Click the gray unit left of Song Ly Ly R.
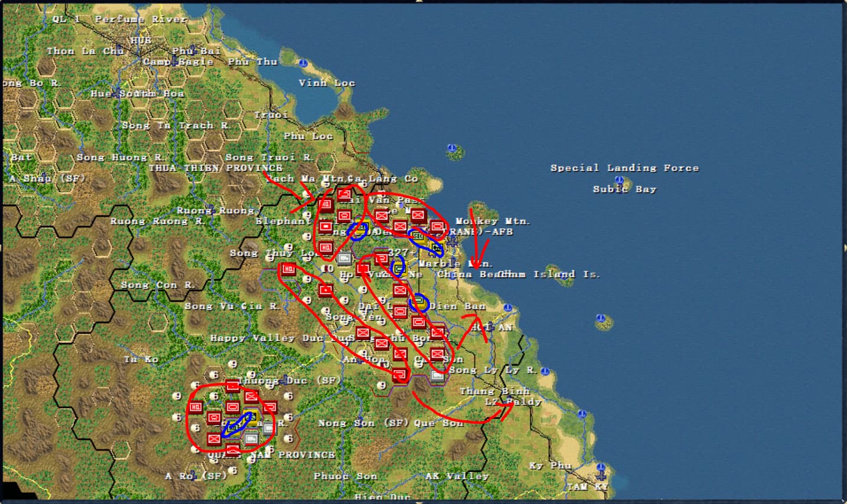This screenshot has width=847, height=504. [x=437, y=375]
